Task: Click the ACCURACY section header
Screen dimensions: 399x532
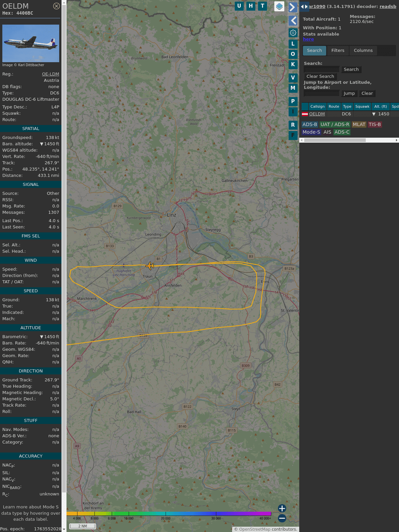Action: [x=31, y=456]
